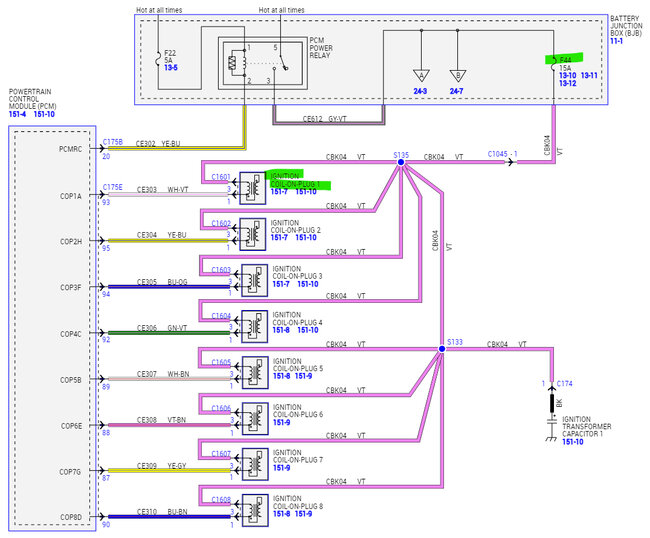Click the F22 5A fuse symbol
The height and width of the screenshot is (538, 650).
pos(158,59)
